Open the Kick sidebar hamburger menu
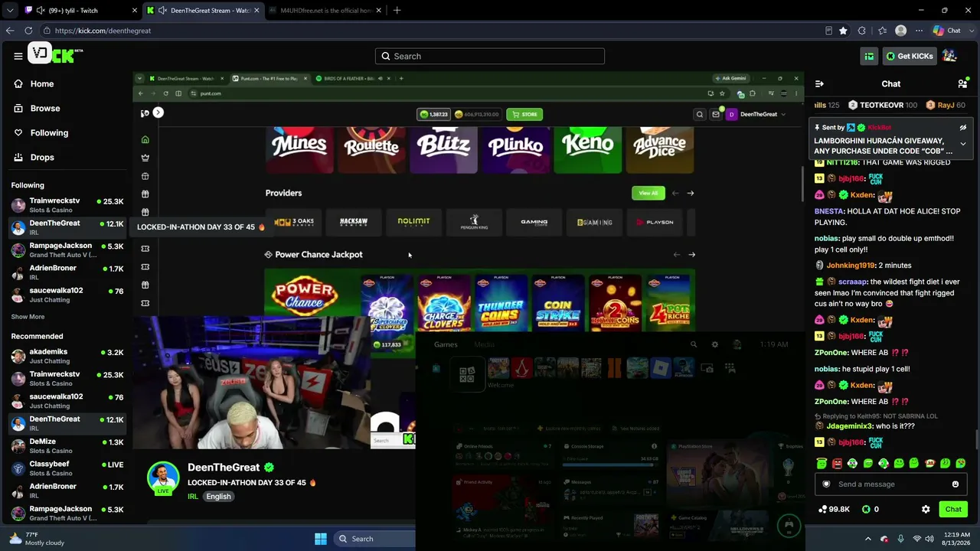Viewport: 980px width, 551px height. (18, 56)
